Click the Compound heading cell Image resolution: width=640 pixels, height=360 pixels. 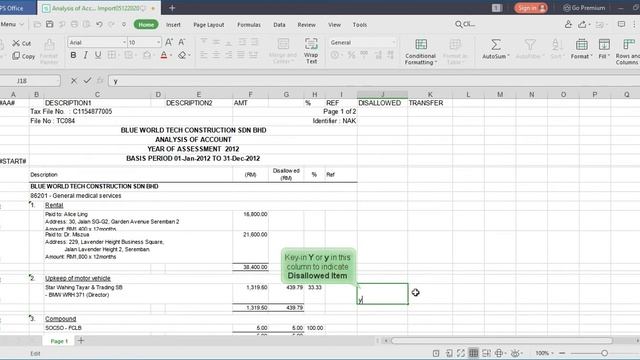coord(60,319)
